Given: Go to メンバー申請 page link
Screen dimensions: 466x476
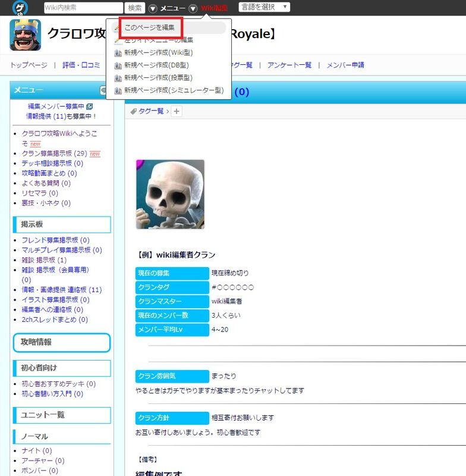Looking at the screenshot, I should tap(345, 65).
